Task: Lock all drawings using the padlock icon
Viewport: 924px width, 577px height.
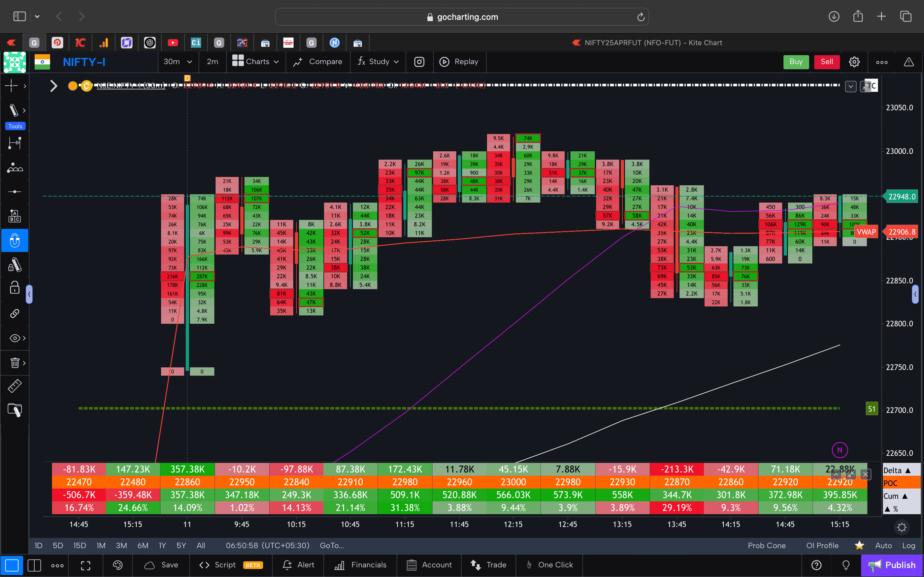Action: [x=14, y=288]
